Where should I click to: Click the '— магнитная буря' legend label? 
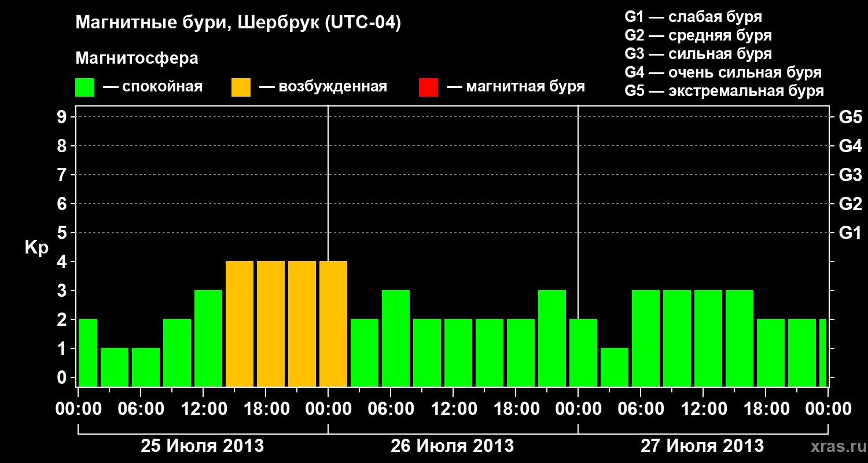click(516, 87)
